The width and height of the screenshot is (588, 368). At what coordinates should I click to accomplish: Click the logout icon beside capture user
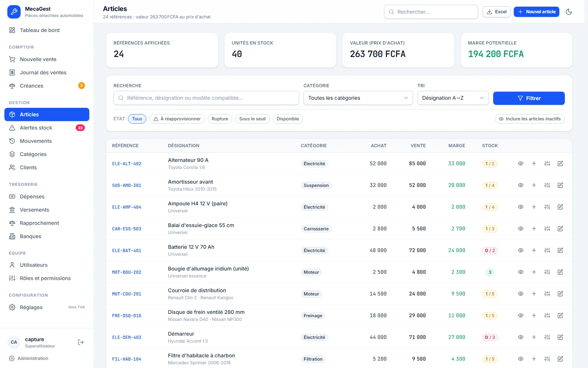pyautogui.click(x=81, y=342)
